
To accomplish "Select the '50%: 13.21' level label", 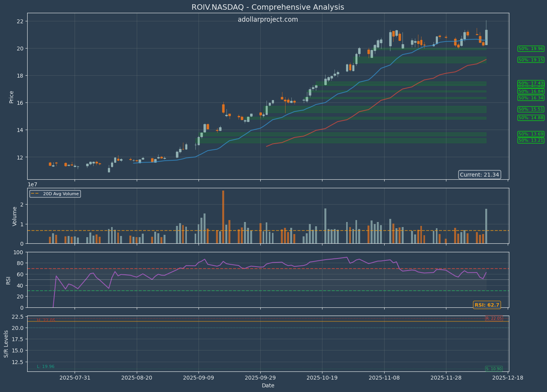I will (x=531, y=140).
